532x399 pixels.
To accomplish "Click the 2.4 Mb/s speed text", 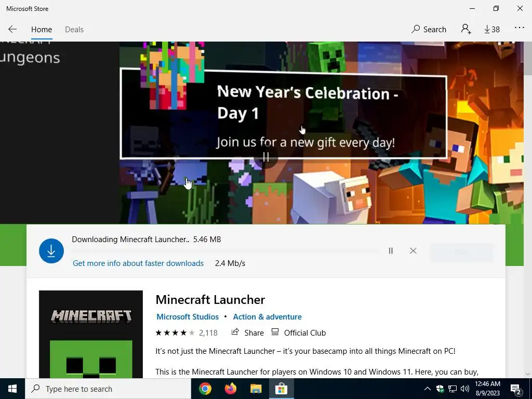I will click(230, 263).
